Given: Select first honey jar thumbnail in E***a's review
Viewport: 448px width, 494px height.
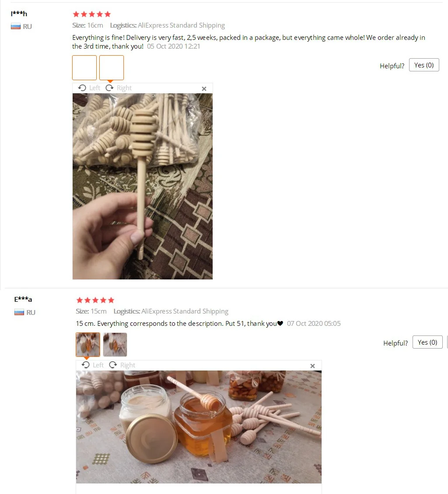Looking at the screenshot, I should pyautogui.click(x=88, y=345).
